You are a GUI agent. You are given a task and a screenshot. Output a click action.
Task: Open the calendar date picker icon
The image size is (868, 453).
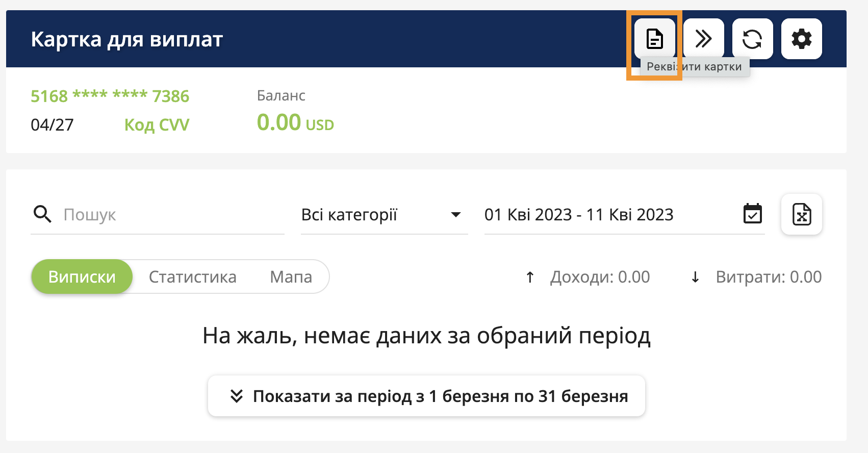coord(752,214)
